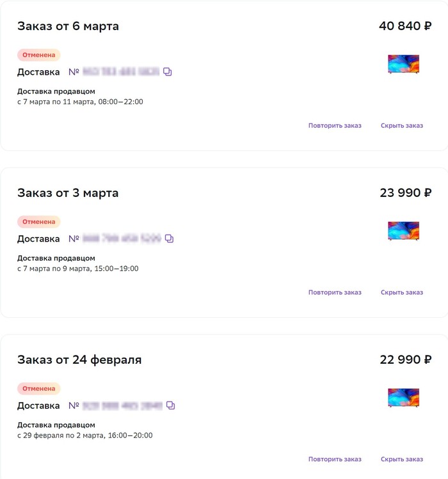Image resolution: width=448 pixels, height=479 pixels.
Task: Open the "Заказ от 3 марта" heading
Action: click(x=68, y=193)
